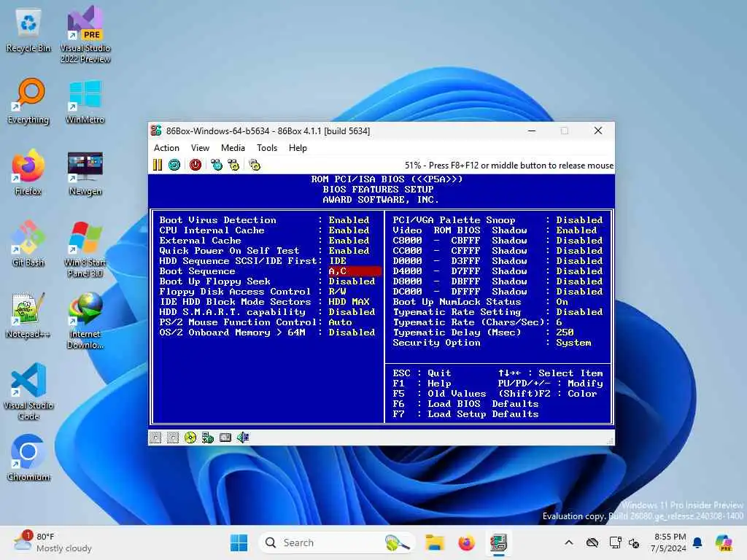Click the second floppy drive status icon
Image resolution: width=747 pixels, height=560 pixels.
coord(172,437)
